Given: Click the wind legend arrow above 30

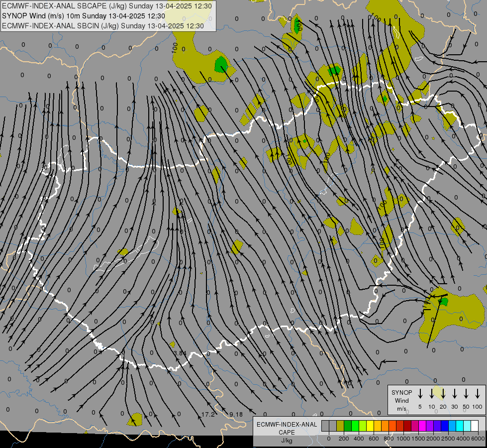Looking at the screenshot, I should (454, 394).
